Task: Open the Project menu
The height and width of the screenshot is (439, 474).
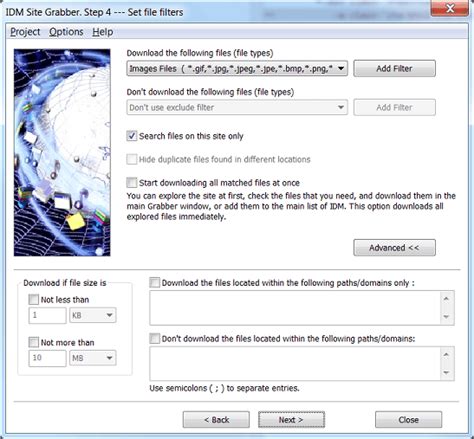Action: pyautogui.click(x=25, y=32)
